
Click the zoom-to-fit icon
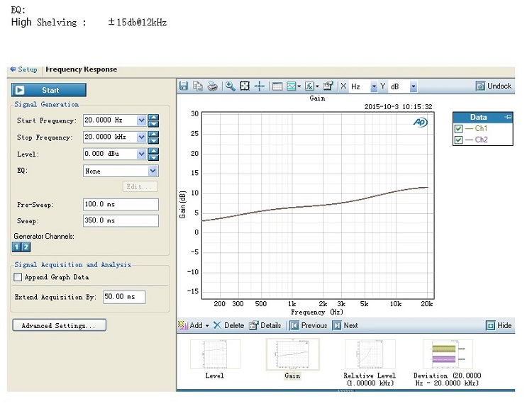245,86
